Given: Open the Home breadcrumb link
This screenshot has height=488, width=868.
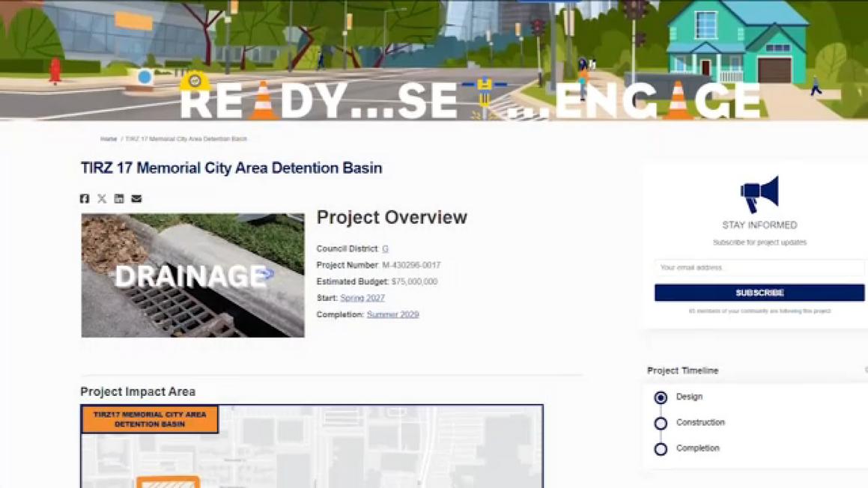Looking at the screenshot, I should 109,139.
